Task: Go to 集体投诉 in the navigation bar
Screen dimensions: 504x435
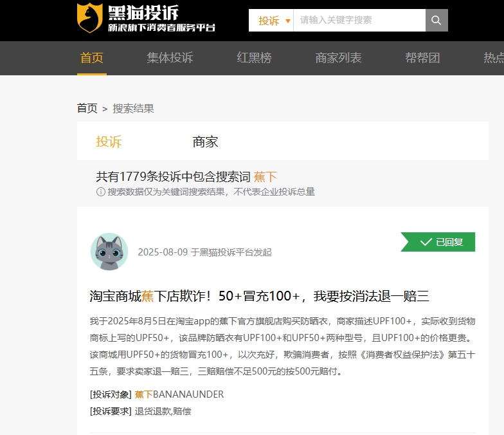Action: click(170, 58)
